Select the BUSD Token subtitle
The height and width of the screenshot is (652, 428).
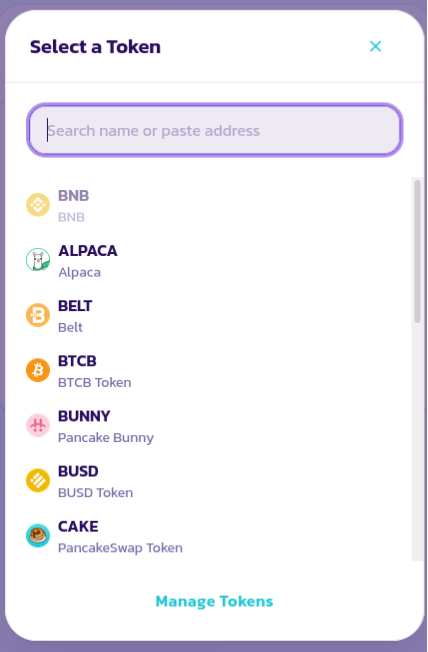tap(95, 493)
